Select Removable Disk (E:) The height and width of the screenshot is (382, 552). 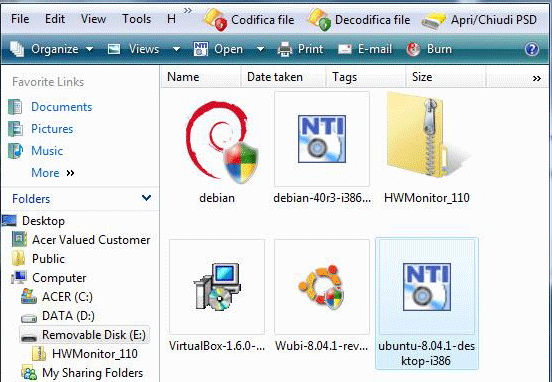[94, 335]
